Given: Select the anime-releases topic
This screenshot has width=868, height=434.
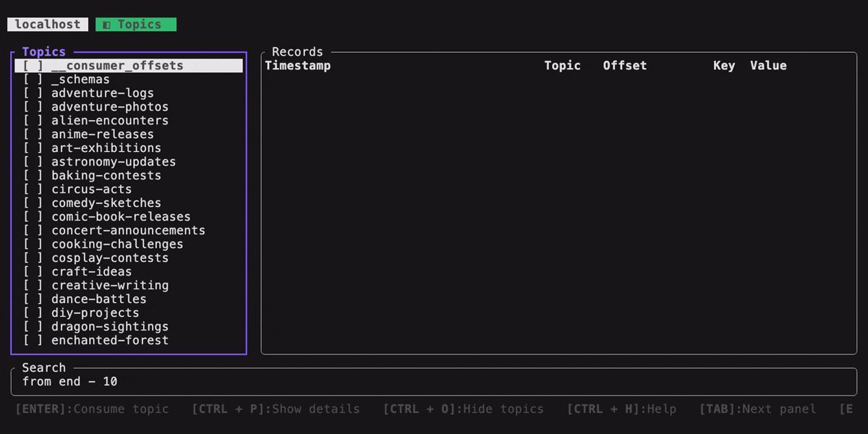Looking at the screenshot, I should coord(102,135).
